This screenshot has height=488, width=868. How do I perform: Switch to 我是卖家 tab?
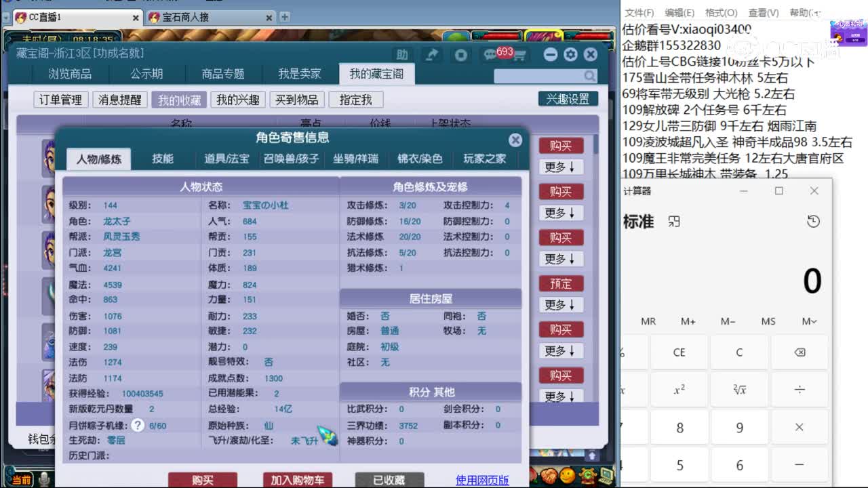300,74
